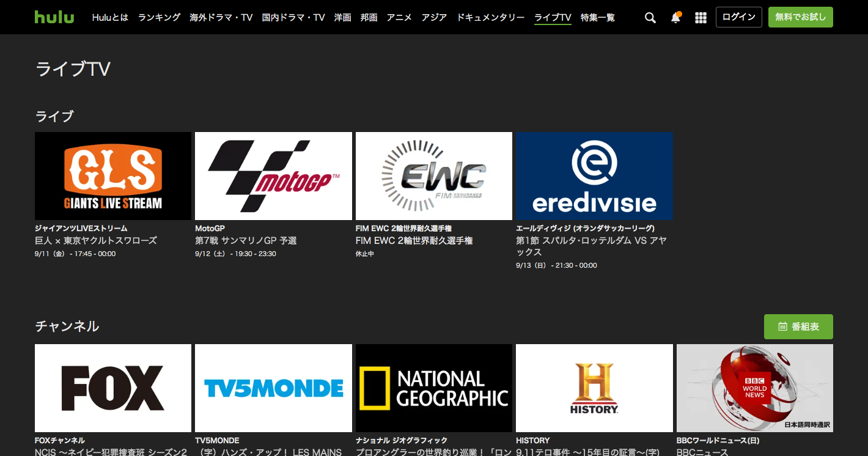Click the FIM EWC 2輪世界耐久選手権 program title
This screenshot has height=456, width=868.
point(414,240)
